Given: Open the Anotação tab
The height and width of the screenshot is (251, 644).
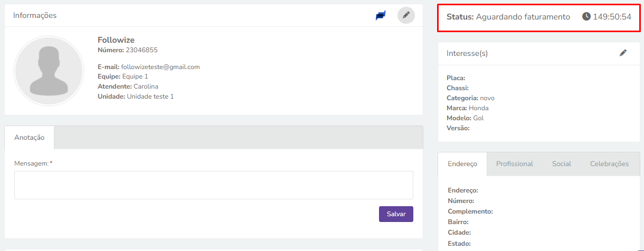Looking at the screenshot, I should pyautogui.click(x=30, y=137).
